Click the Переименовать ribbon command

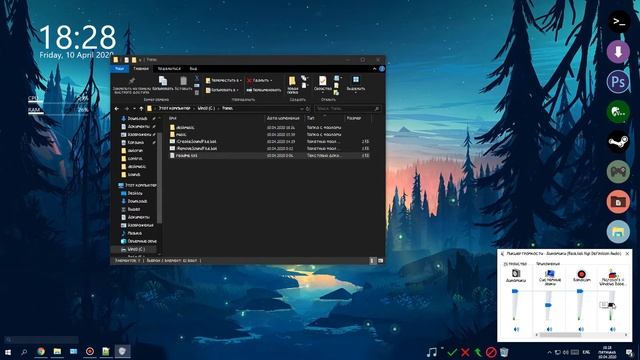263,90
